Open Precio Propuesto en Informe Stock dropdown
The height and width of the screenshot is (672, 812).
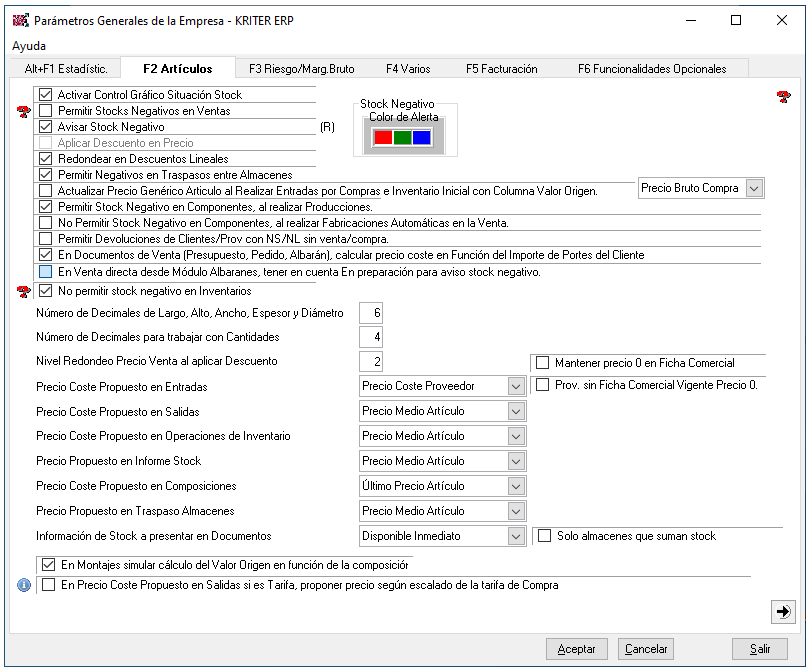coord(516,461)
